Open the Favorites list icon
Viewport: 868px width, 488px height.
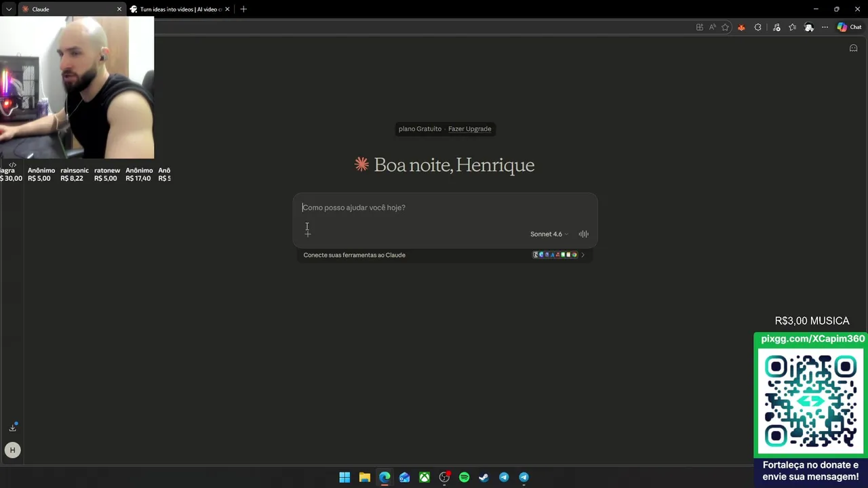click(x=792, y=27)
